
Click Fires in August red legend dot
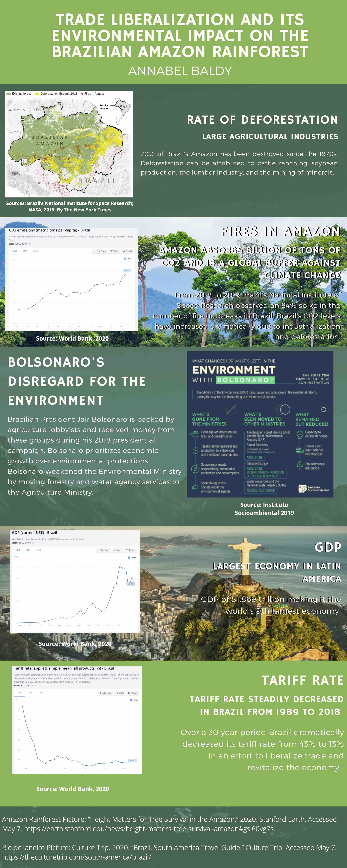(82, 94)
